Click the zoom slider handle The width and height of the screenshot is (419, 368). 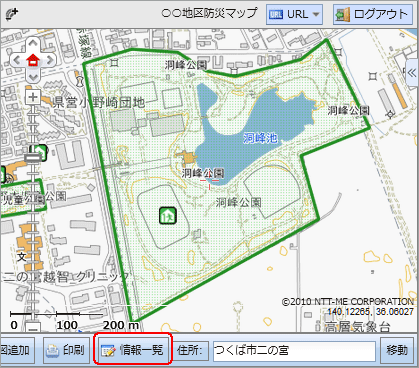pyautogui.click(x=33, y=158)
